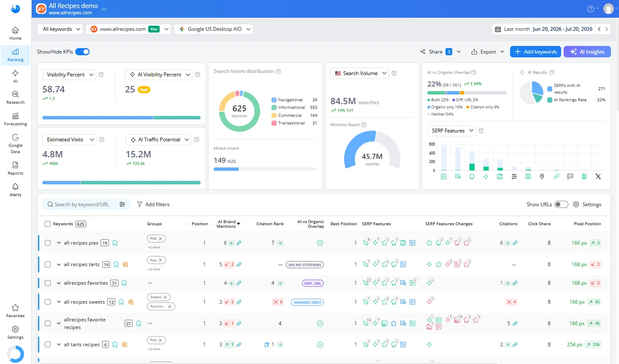This screenshot has height=364, width=619.
Task: Sort by Position column header
Action: pyautogui.click(x=200, y=224)
